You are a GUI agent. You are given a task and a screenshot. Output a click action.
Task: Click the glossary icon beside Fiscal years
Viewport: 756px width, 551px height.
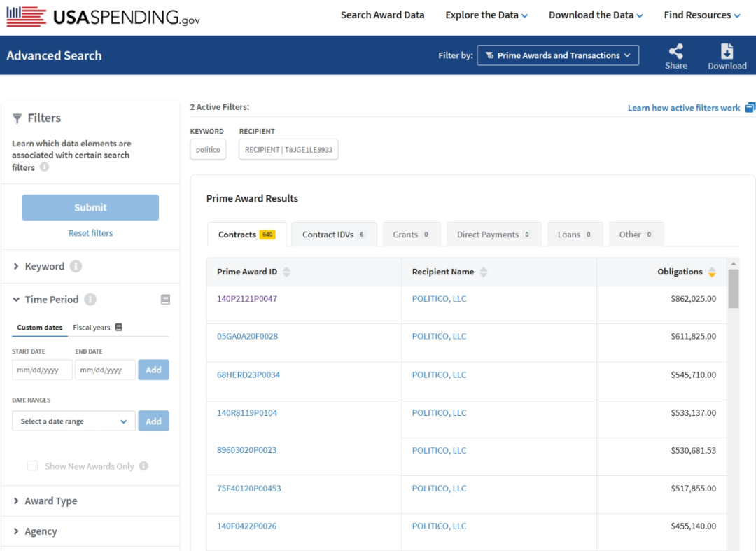118,328
